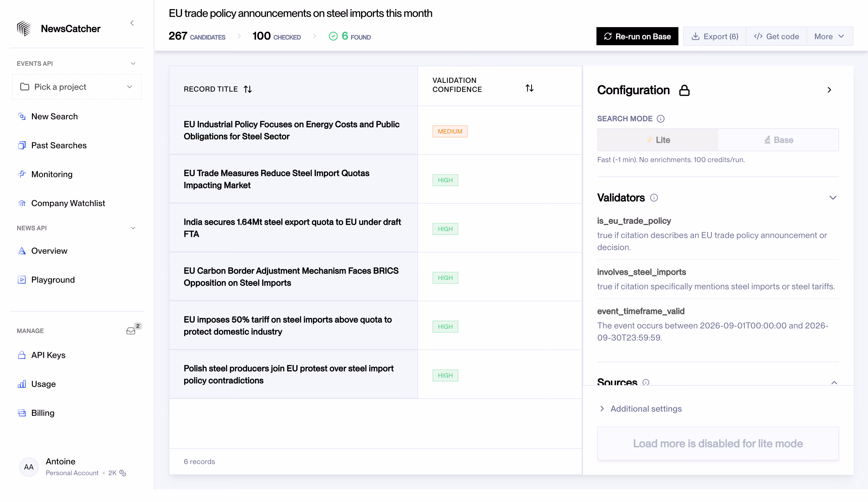Click the NewsCatcher logo icon
This screenshot has height=502, width=868.
tap(24, 29)
